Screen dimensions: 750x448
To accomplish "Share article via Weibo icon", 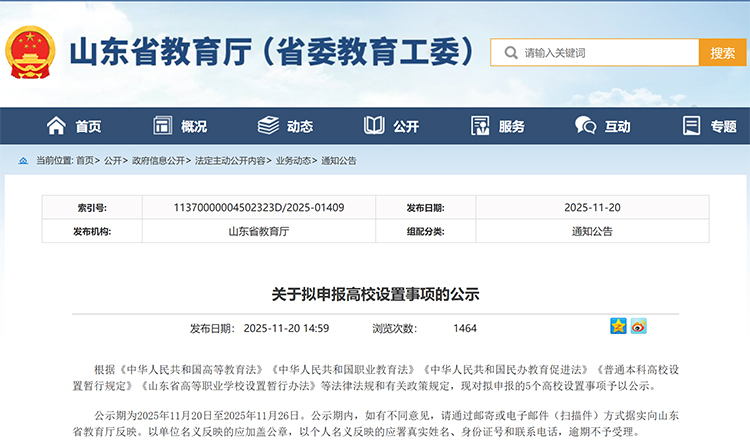I will click(x=638, y=326).
